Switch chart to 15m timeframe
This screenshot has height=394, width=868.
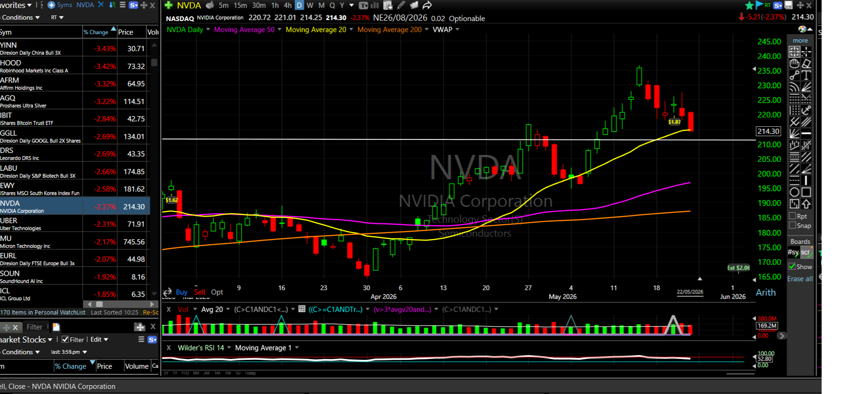240,5
